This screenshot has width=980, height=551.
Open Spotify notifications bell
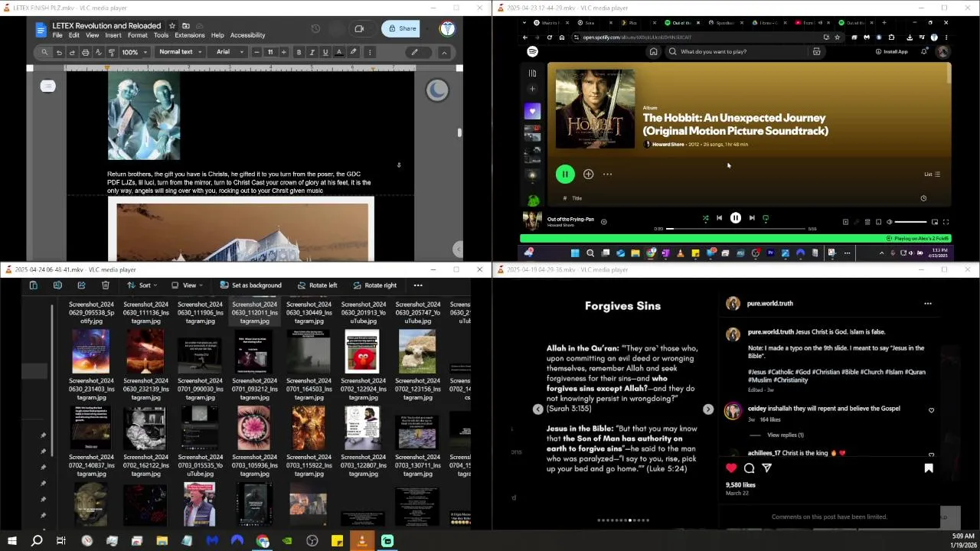pyautogui.click(x=924, y=51)
